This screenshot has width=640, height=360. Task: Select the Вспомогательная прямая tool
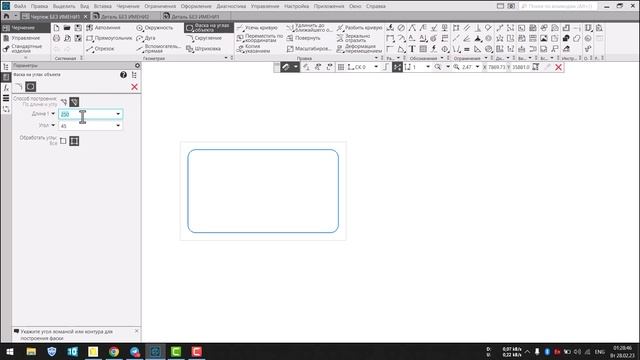[159, 49]
